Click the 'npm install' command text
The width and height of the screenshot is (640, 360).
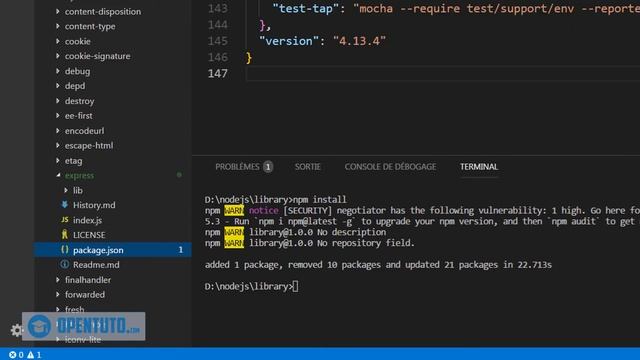point(320,200)
